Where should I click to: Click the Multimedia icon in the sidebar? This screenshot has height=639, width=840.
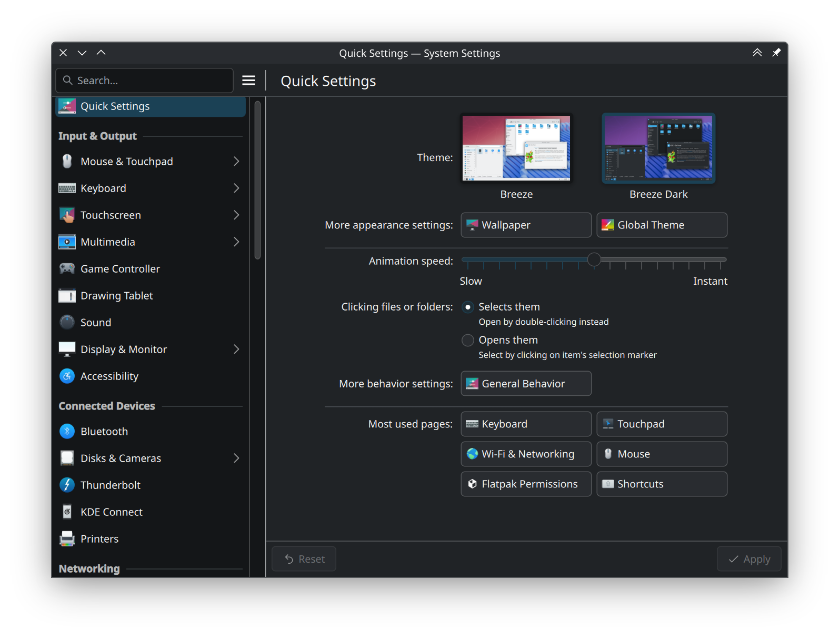(x=67, y=242)
